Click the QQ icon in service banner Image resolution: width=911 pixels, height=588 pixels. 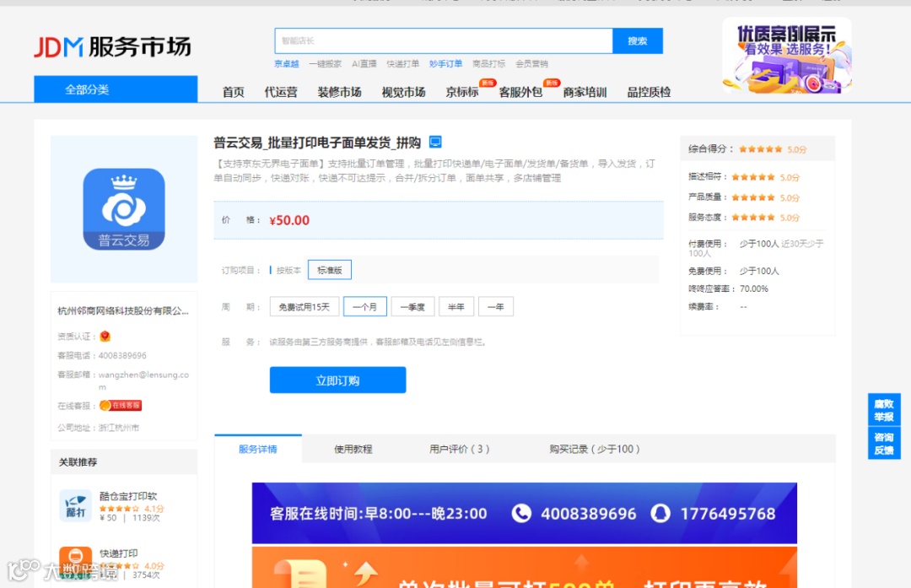(660, 514)
